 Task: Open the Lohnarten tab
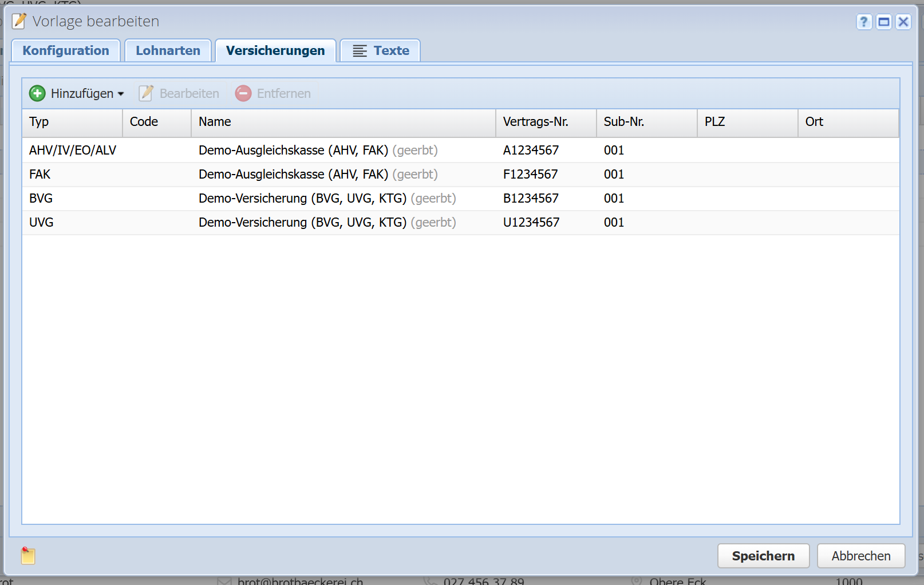click(168, 50)
